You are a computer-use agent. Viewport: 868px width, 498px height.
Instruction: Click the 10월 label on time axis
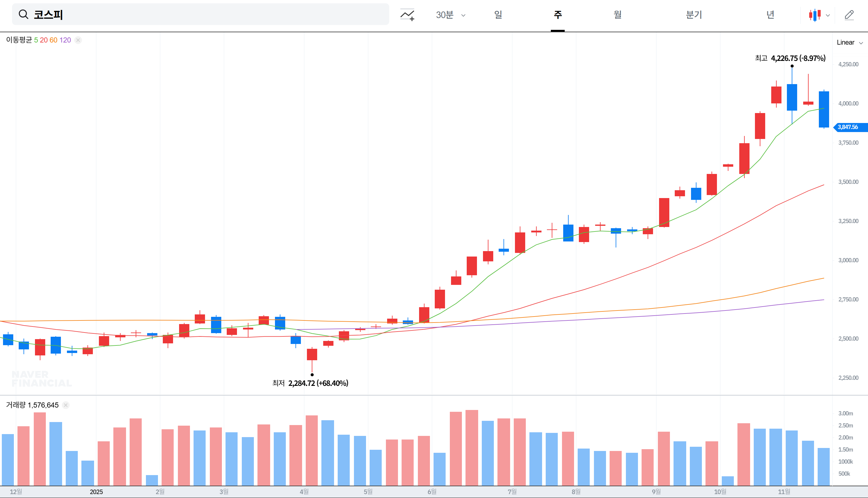point(720,492)
